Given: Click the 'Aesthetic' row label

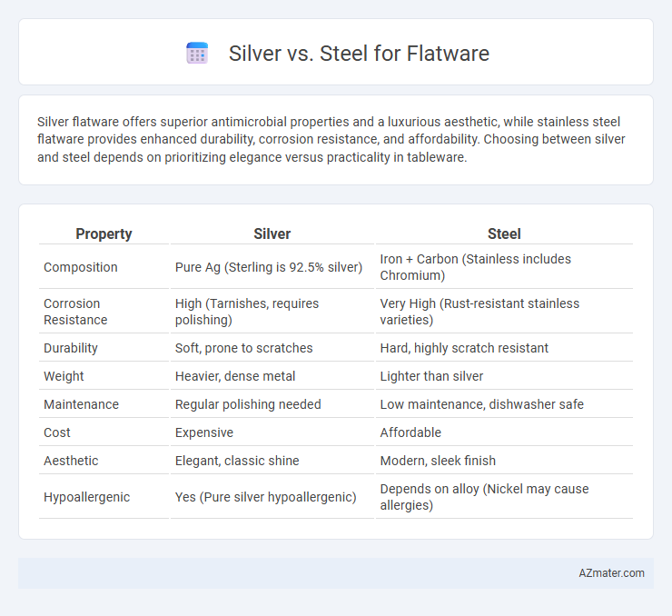Looking at the screenshot, I should (x=71, y=461).
